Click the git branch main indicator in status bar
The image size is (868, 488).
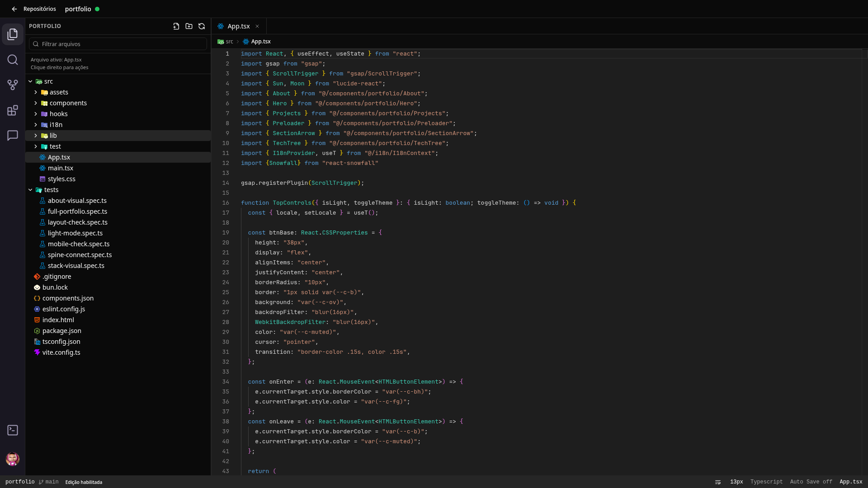[x=49, y=482]
